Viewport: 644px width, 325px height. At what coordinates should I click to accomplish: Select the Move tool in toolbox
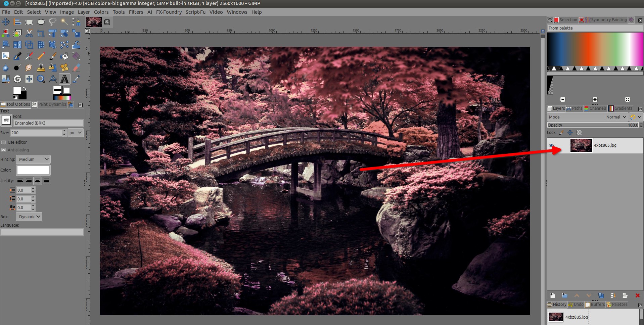[6, 22]
